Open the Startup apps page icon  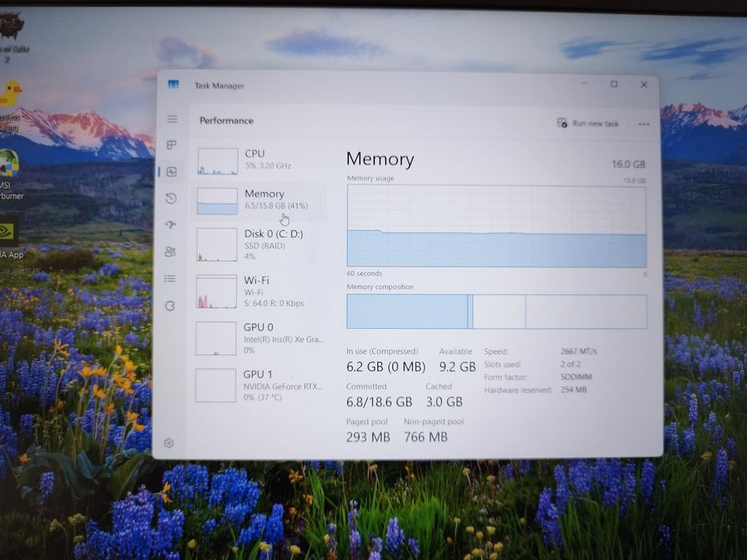pyautogui.click(x=171, y=224)
